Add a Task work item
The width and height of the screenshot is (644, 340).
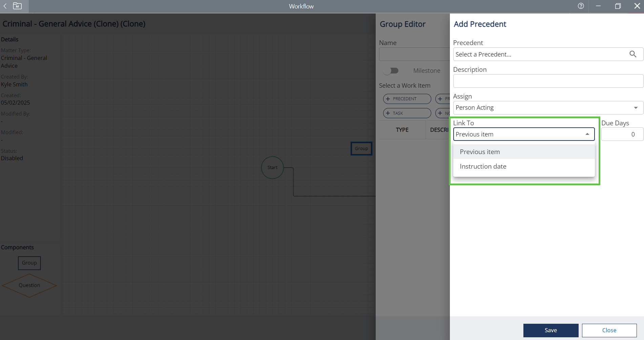pyautogui.click(x=407, y=113)
